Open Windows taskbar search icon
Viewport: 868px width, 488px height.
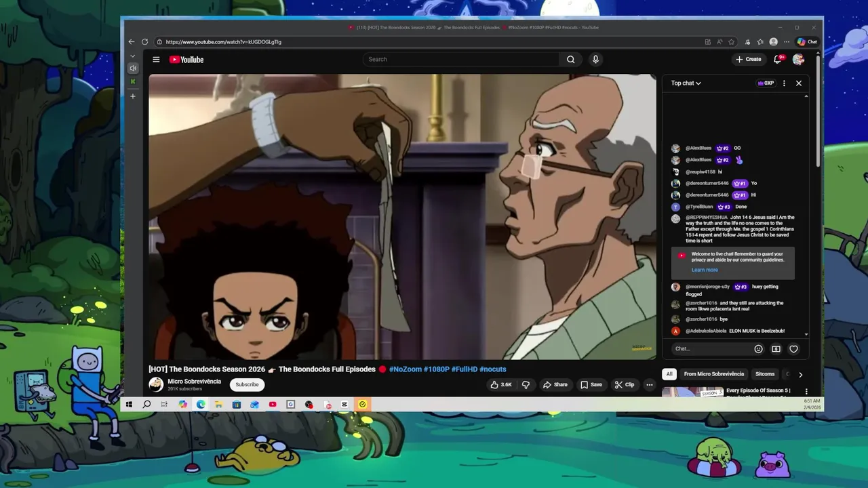pyautogui.click(x=146, y=405)
